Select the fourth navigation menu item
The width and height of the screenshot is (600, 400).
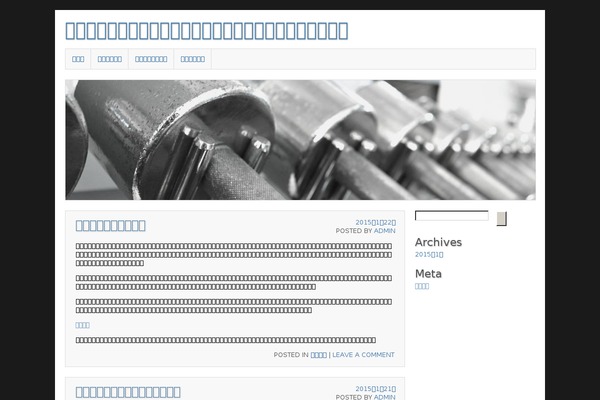pos(192,59)
